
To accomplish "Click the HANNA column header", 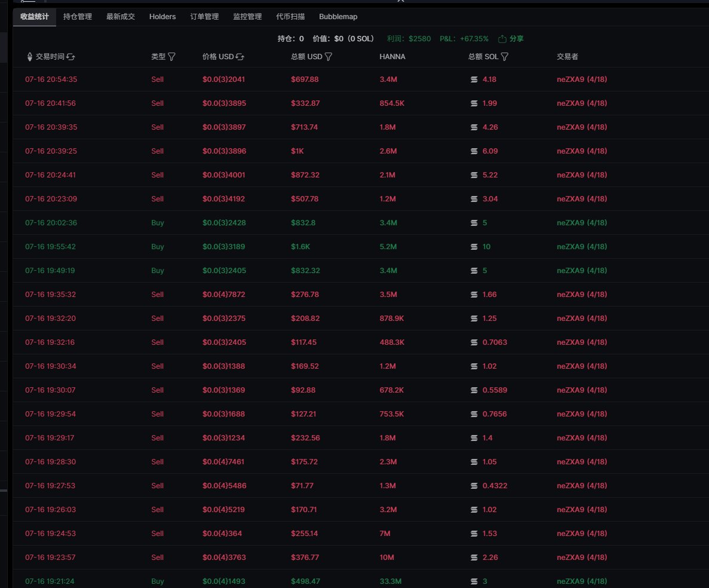I will 392,57.
